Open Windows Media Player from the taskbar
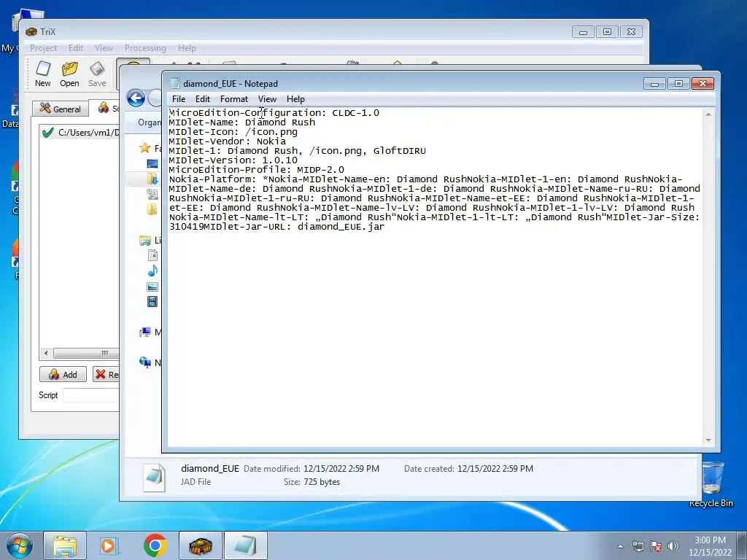The image size is (747, 560). point(109,545)
